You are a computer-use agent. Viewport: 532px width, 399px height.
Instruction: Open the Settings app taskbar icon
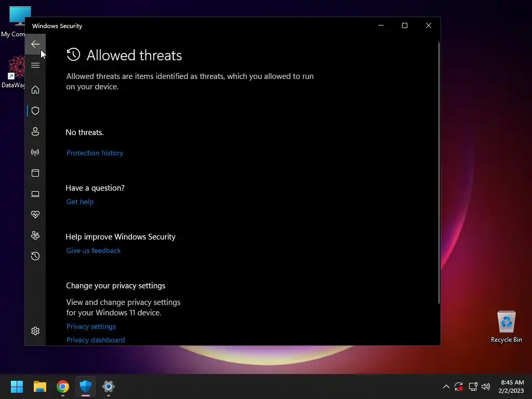108,387
